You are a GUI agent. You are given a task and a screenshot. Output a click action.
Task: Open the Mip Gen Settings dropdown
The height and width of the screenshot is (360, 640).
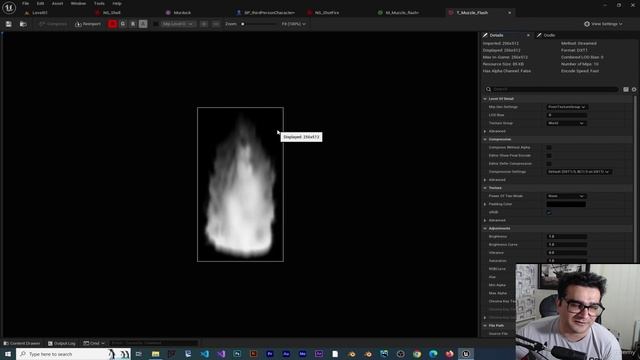tap(567, 107)
